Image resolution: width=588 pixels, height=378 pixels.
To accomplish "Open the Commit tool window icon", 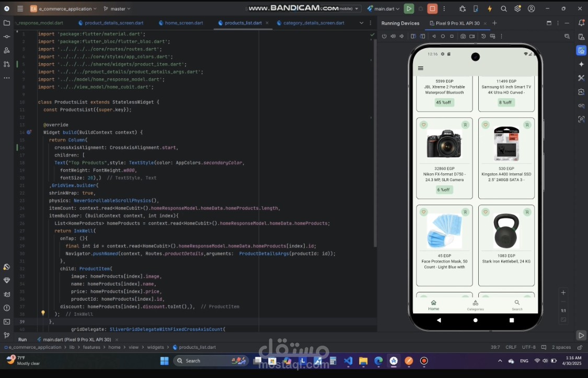I will [7, 37].
